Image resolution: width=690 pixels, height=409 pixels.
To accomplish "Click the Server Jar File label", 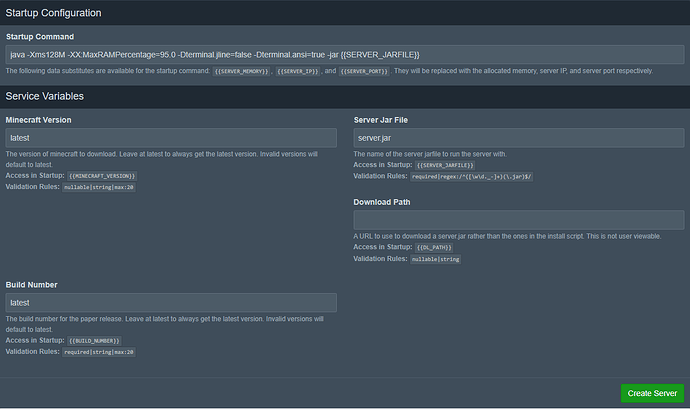I will pos(381,120).
